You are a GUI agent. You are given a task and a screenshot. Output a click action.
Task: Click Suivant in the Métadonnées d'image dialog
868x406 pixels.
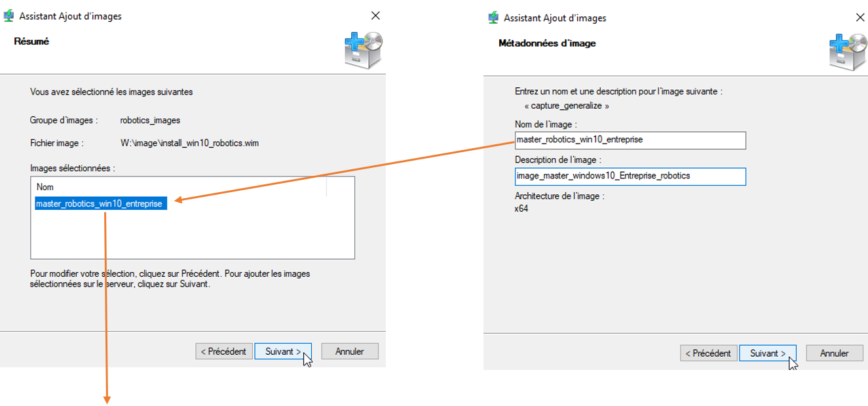(x=767, y=353)
